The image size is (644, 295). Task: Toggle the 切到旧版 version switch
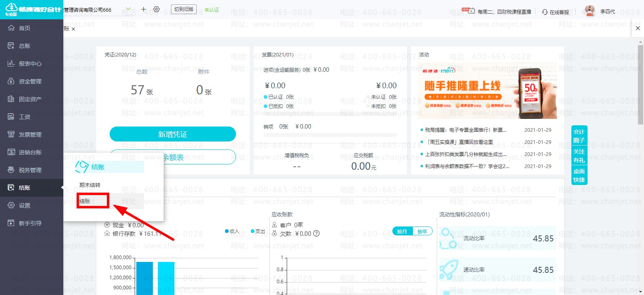pos(184,9)
